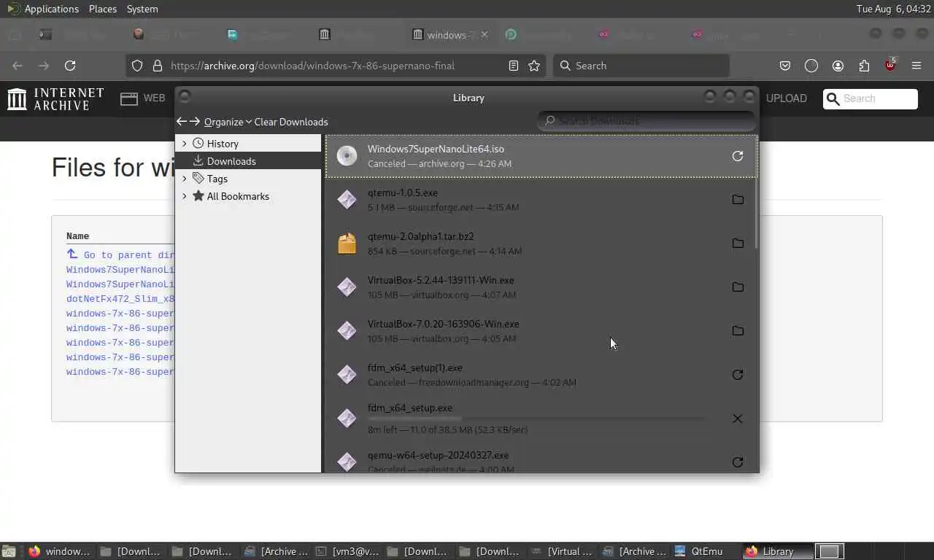Select fdm_x64_setup(1).exe entry
The image size is (934, 560).
coord(541,375)
